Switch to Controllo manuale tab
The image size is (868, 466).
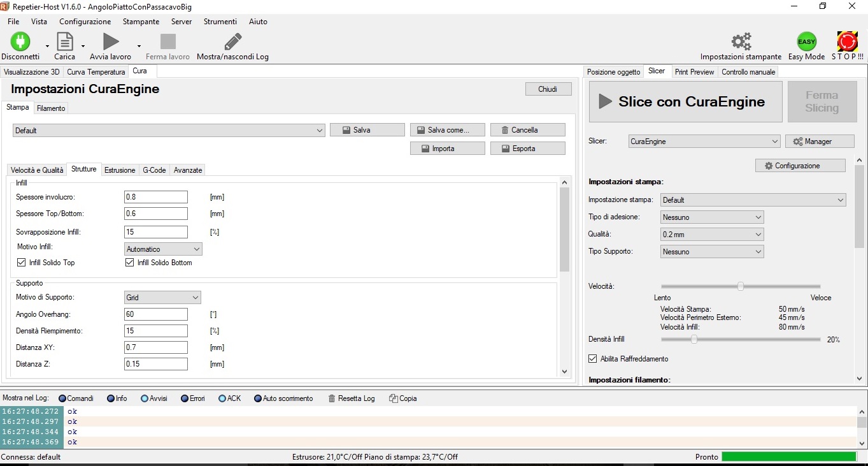tap(748, 72)
